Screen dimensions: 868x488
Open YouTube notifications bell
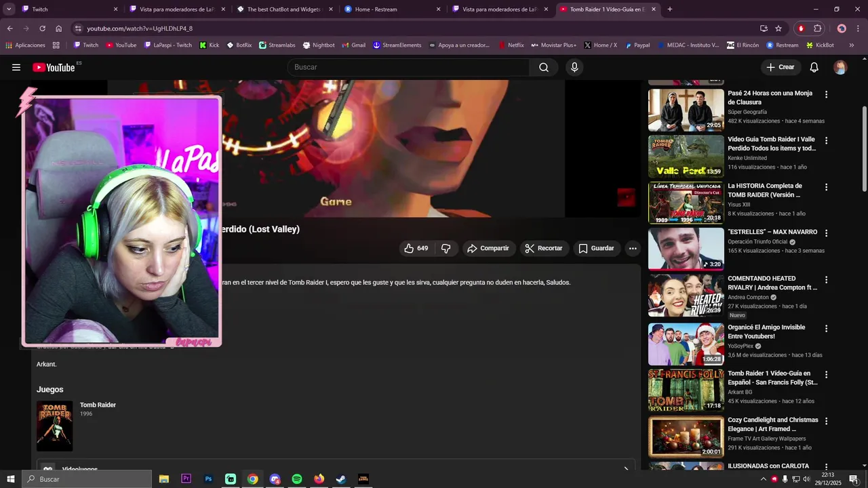pyautogui.click(x=814, y=67)
